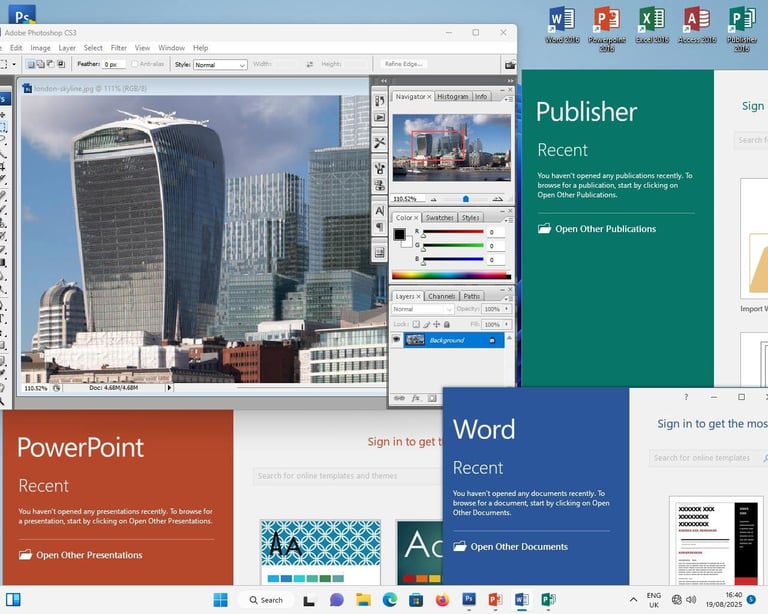Open Publisher 2016 desktop shortcut
This screenshot has height=614, width=768.
(x=742, y=29)
